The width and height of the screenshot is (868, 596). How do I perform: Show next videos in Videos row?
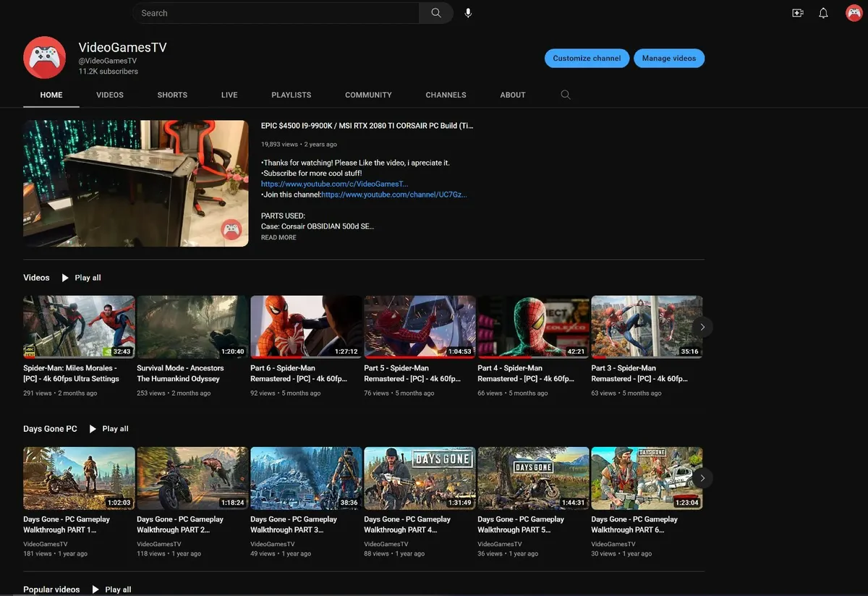(702, 327)
